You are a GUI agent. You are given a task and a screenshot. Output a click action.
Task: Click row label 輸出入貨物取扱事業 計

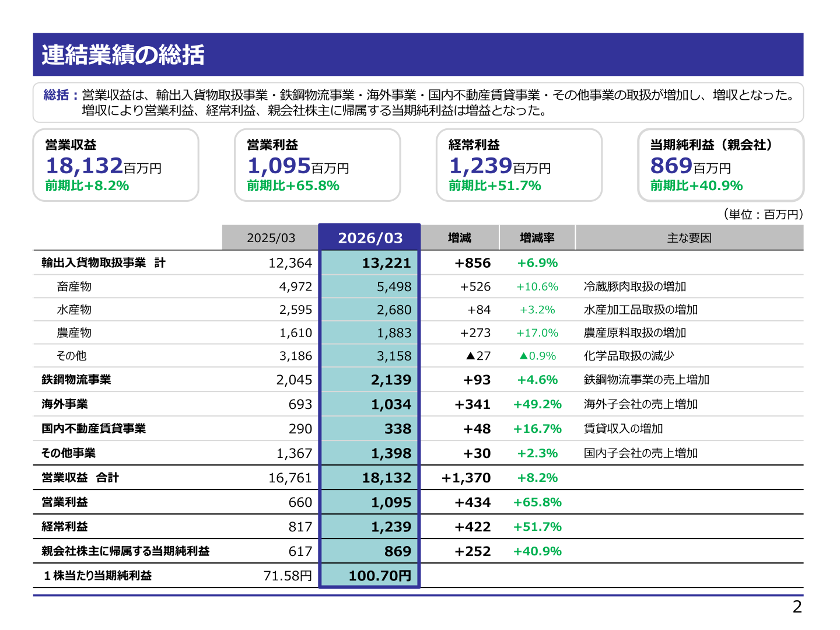click(103, 263)
